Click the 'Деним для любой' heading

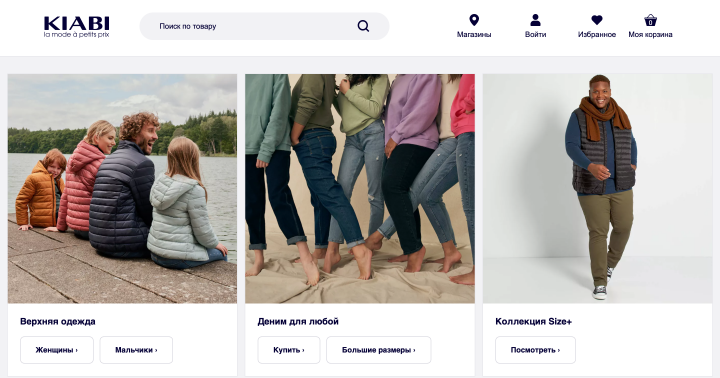tap(298, 322)
